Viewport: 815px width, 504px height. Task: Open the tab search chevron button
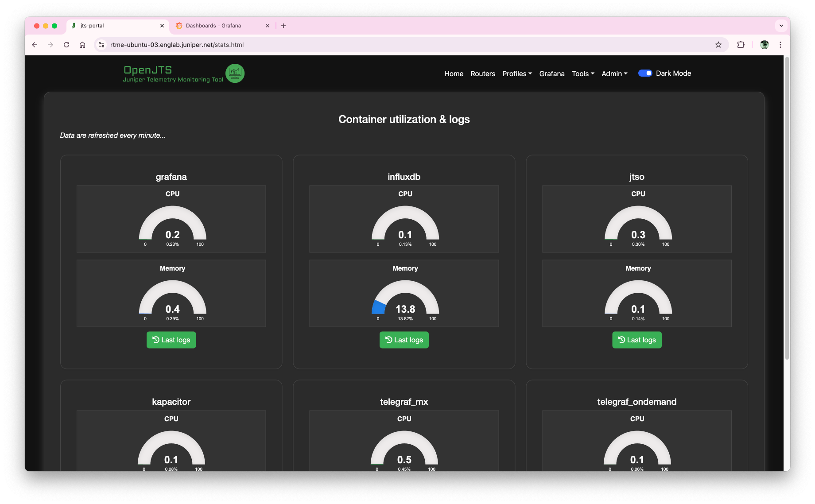(781, 26)
